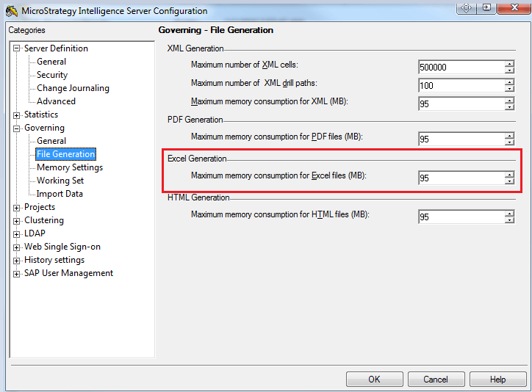This screenshot has height=392, width=532.
Task: Open the Security category
Action: [52, 75]
